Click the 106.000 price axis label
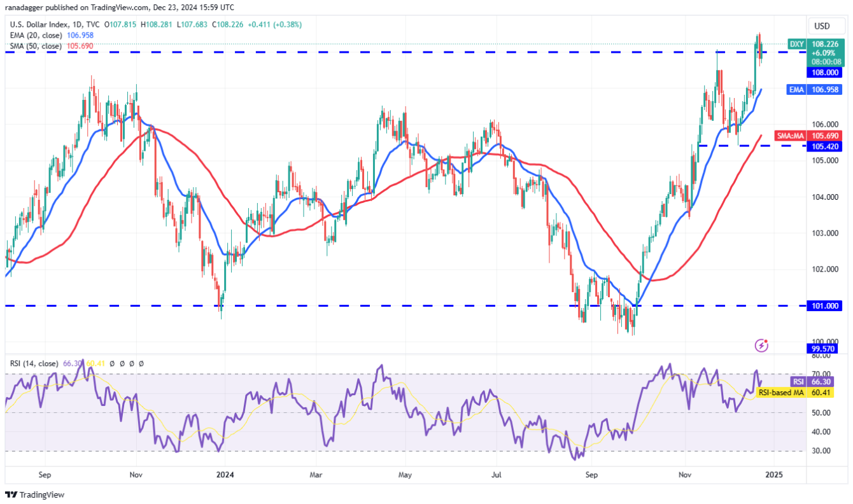Screen dimensions: 853x504 coord(825,124)
